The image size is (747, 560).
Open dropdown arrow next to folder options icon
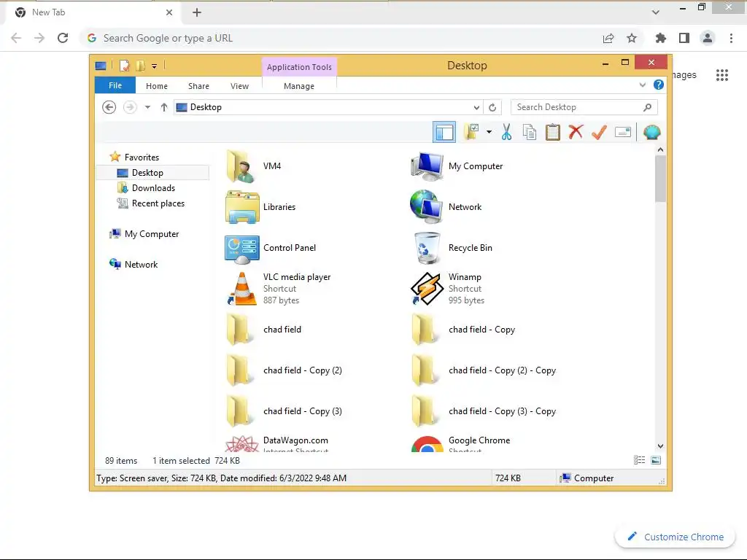pyautogui.click(x=489, y=133)
